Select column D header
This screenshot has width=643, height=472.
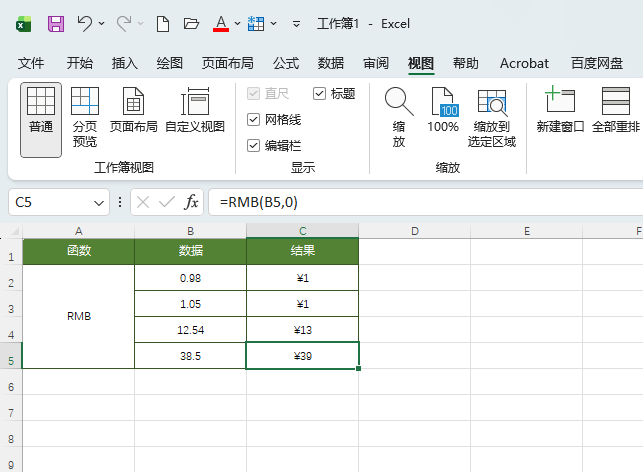[415, 231]
